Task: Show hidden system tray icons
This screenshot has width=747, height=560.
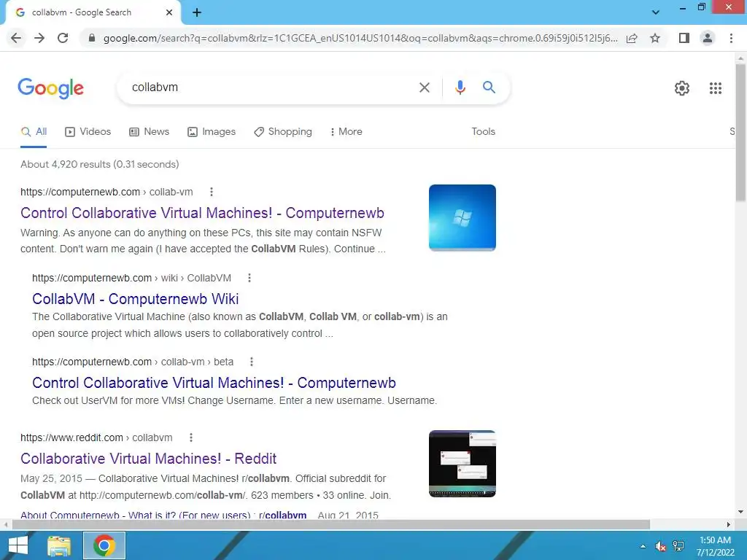Action: (x=643, y=546)
